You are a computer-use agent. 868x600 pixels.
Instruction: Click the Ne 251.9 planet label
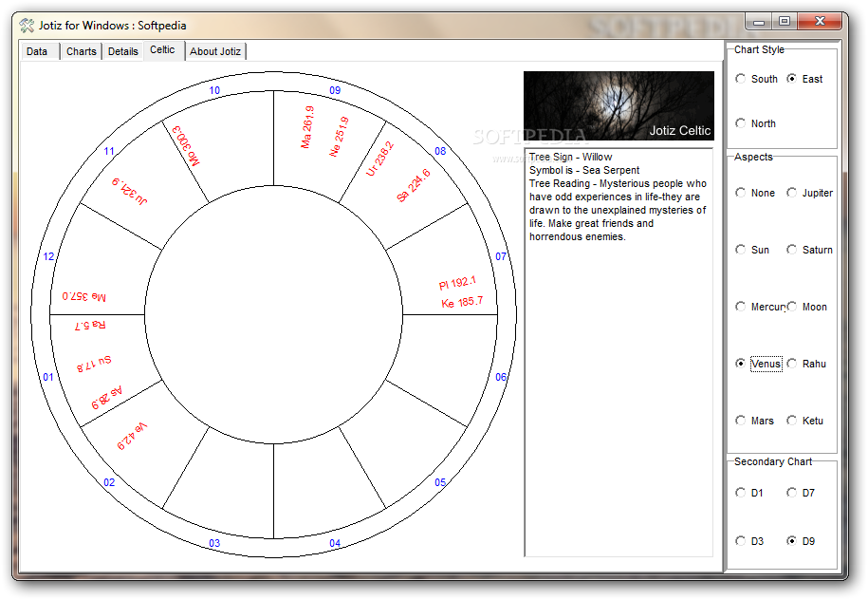point(339,137)
